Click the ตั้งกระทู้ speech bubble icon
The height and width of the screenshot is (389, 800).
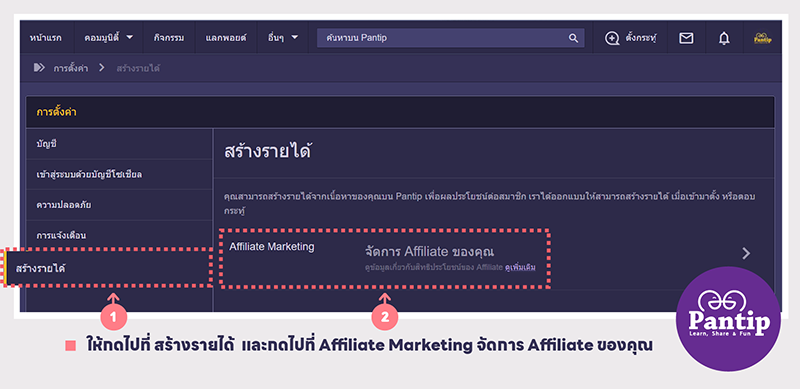[612, 38]
